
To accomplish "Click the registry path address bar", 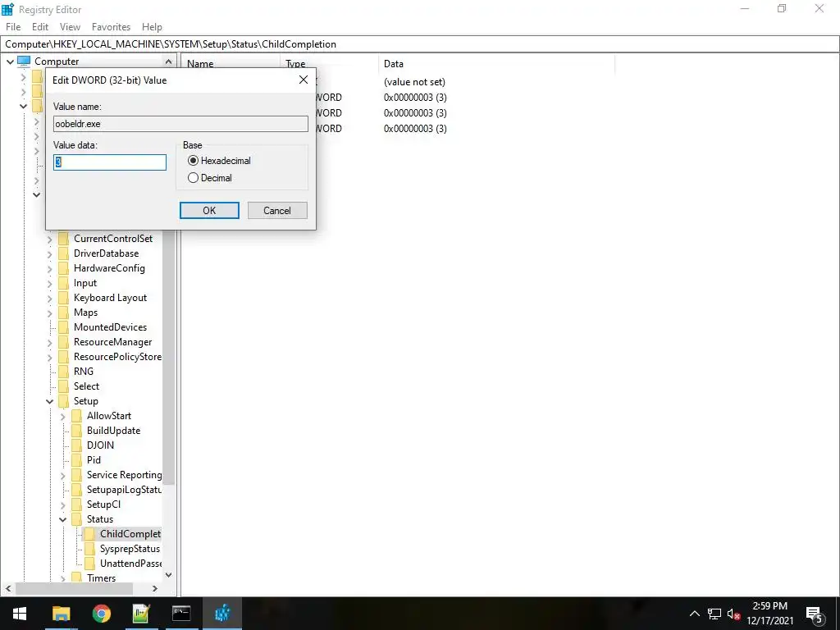I will (420, 44).
